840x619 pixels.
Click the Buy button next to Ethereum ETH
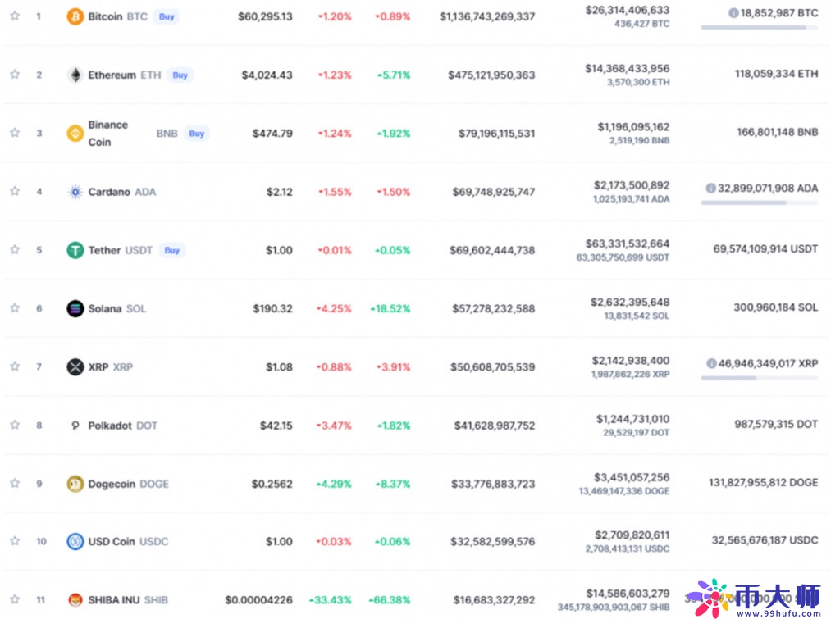pyautogui.click(x=180, y=75)
